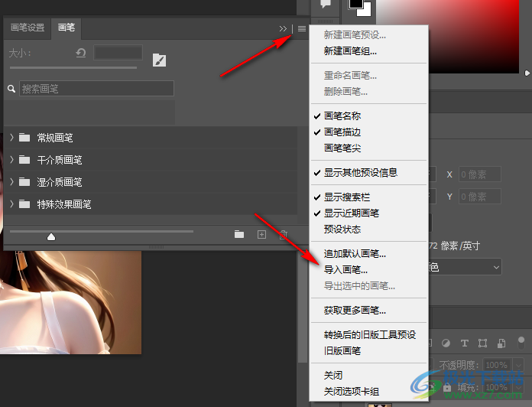Select 转换后的旧版工具预设 menu item
Viewport: 532px width, 407px height.
pyautogui.click(x=370, y=334)
